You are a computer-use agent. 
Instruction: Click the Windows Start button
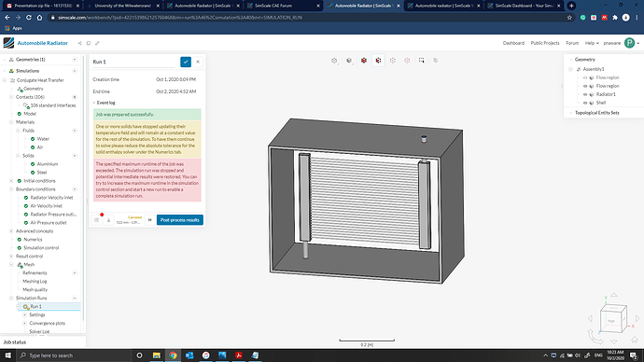(7, 355)
